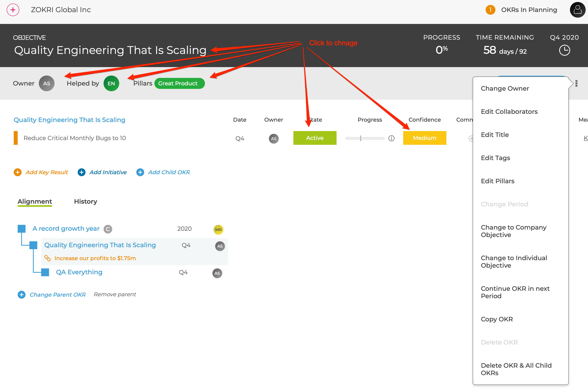588x392 pixels.
Task: Open QA Everything child objective
Action: coord(79,272)
